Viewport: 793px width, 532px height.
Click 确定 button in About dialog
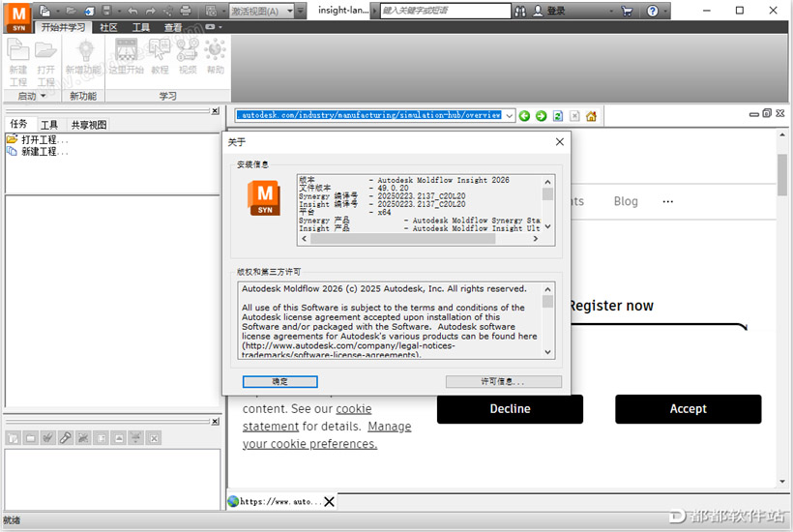280,381
